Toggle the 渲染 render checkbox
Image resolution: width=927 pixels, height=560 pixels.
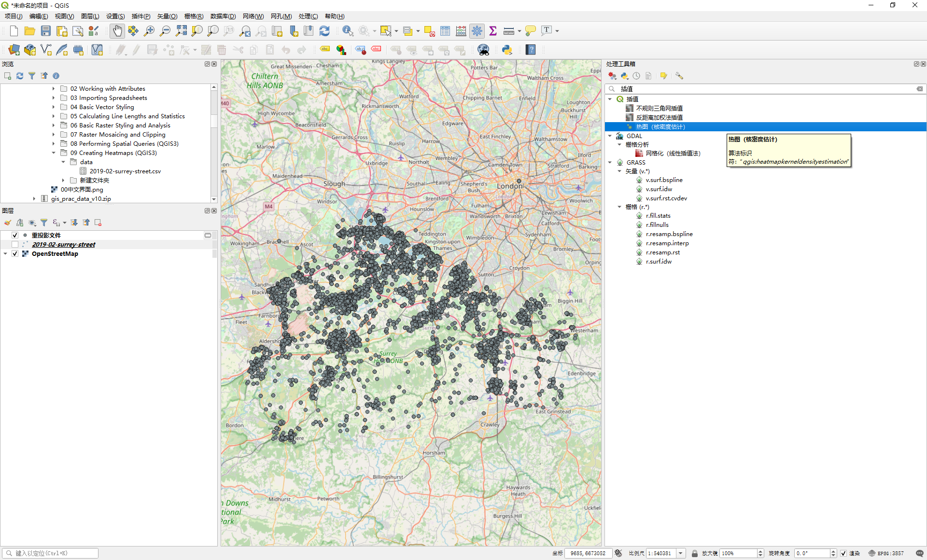[843, 553]
